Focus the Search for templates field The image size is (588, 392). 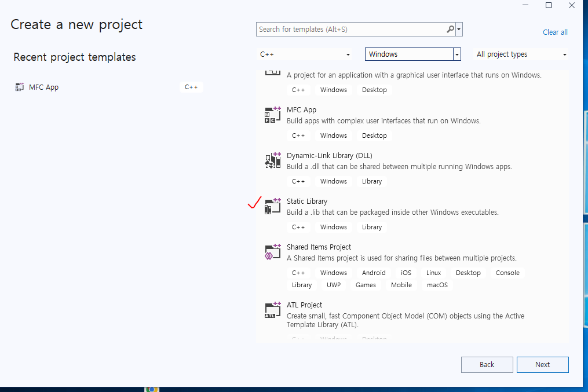point(351,29)
